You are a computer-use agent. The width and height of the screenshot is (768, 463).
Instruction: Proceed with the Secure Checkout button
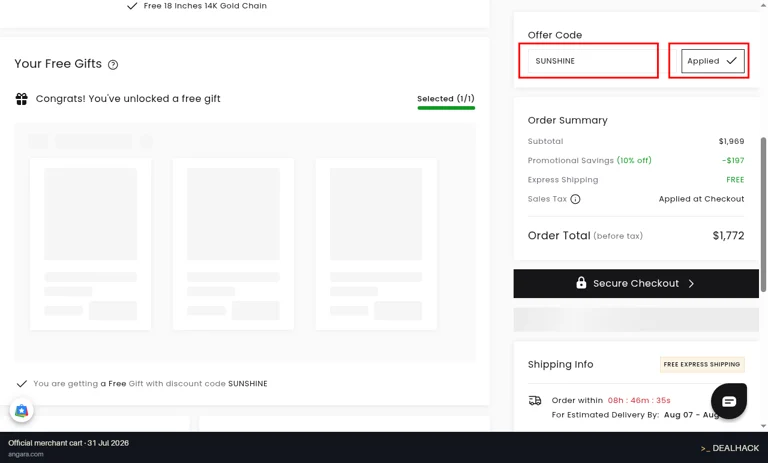click(x=636, y=283)
